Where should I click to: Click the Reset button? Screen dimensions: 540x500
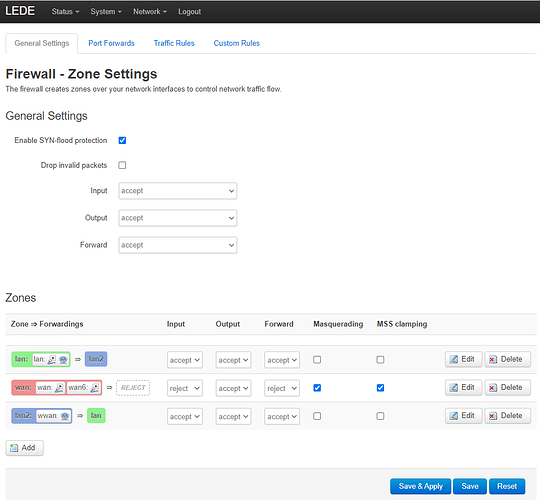click(507, 486)
